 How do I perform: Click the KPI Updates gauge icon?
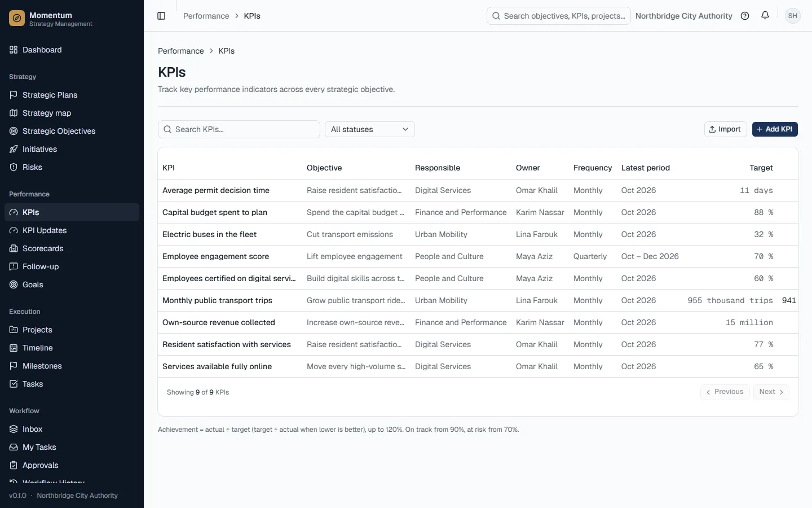point(14,230)
